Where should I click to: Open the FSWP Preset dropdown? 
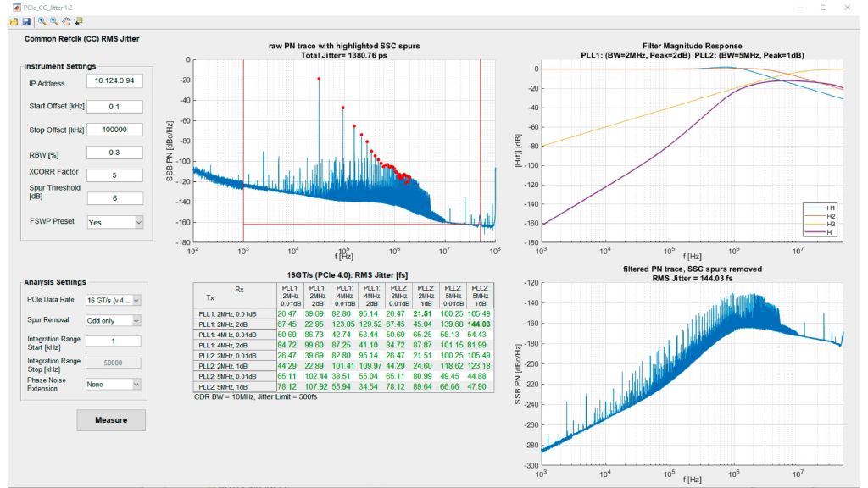point(114,222)
